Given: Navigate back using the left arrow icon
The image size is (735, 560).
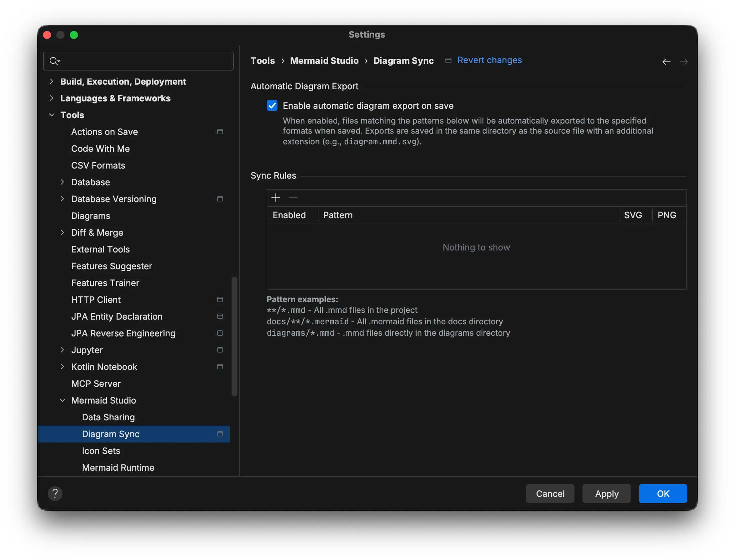Looking at the screenshot, I should pyautogui.click(x=666, y=61).
